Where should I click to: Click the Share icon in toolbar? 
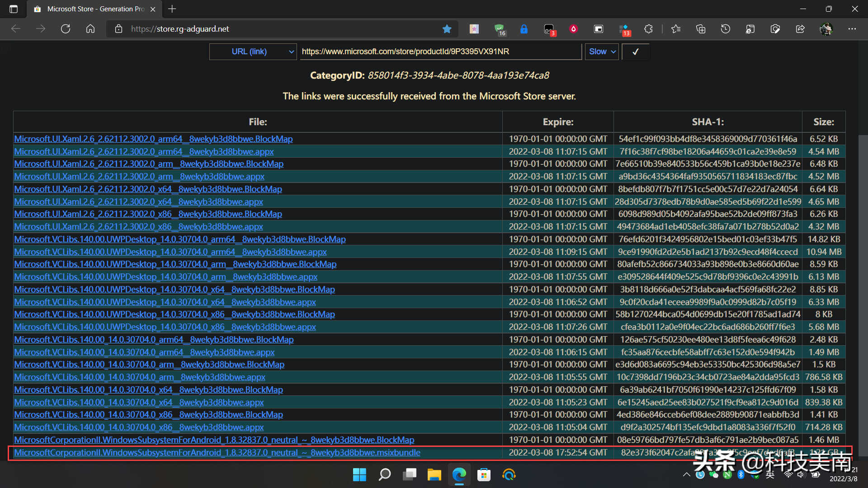pos(800,29)
